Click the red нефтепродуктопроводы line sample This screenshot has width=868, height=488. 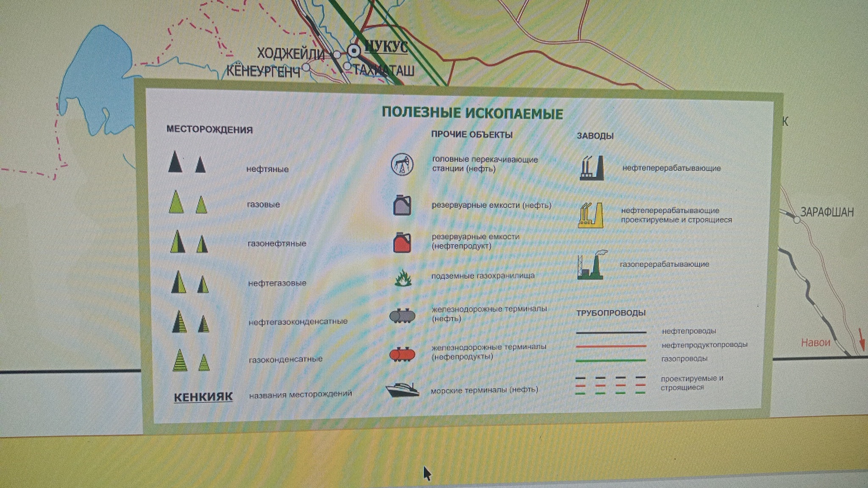(611, 347)
